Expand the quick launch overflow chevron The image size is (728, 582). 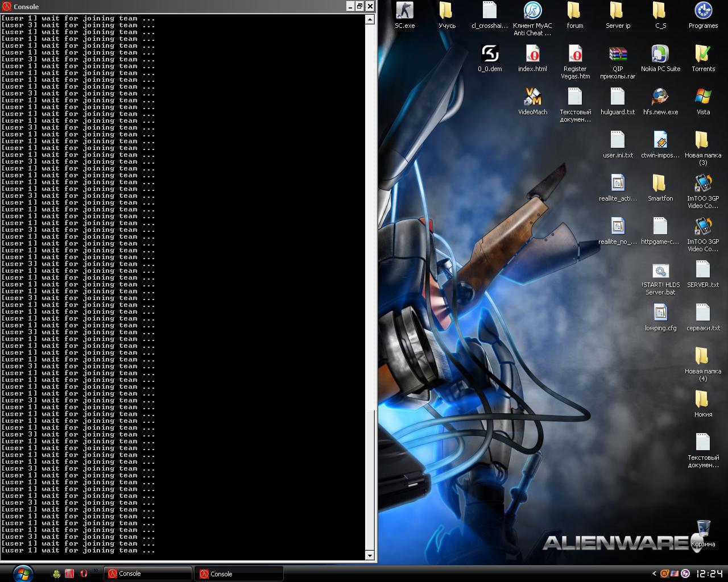click(96, 571)
